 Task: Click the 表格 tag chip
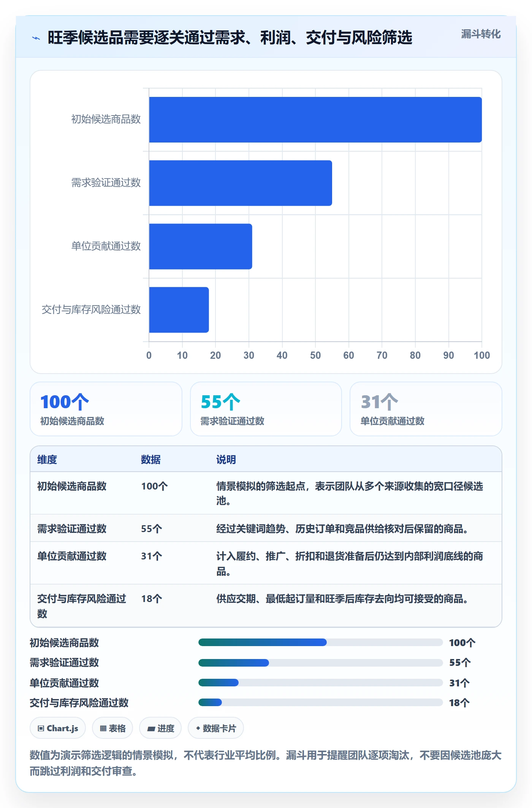click(112, 728)
